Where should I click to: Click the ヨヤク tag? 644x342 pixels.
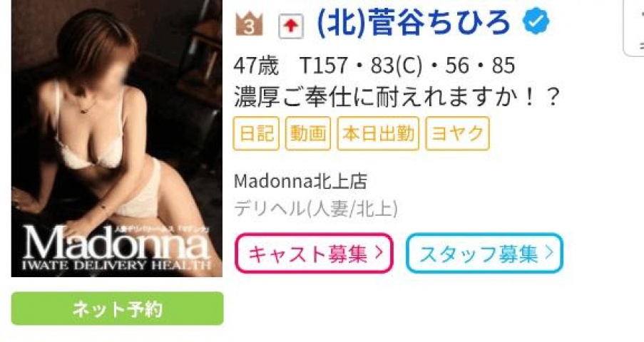coord(458,133)
